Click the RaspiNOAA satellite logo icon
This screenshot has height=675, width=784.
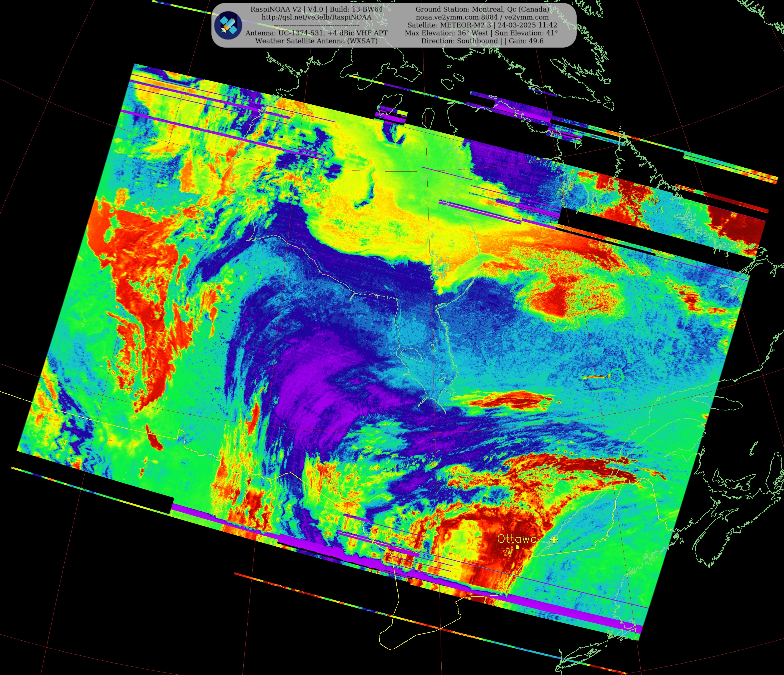(x=228, y=25)
